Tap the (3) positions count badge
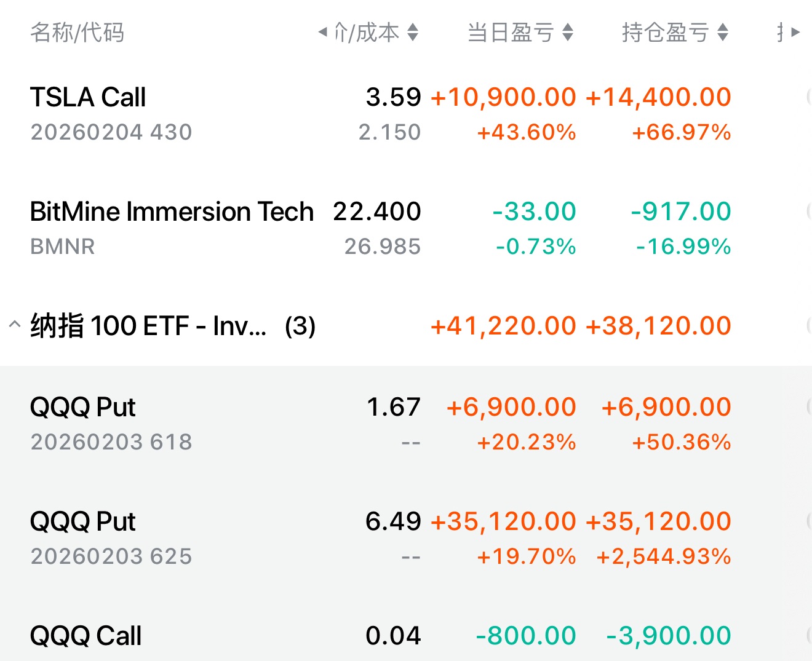This screenshot has width=812, height=661. (x=300, y=326)
